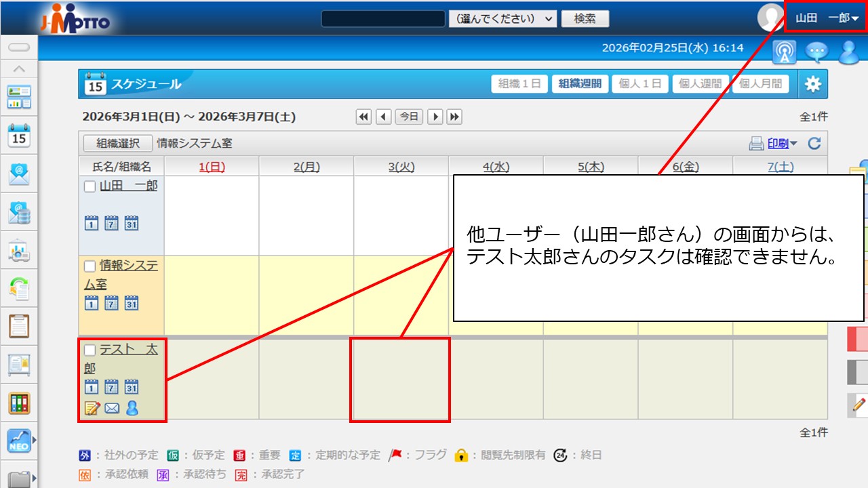This screenshot has width=868, height=488.
Task: Switch to the 個人週間 view tab
Action: tap(701, 84)
